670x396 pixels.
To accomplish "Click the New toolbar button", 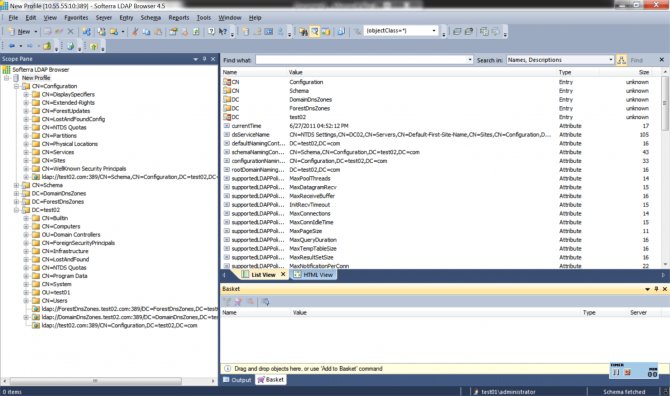I will point(20,32).
